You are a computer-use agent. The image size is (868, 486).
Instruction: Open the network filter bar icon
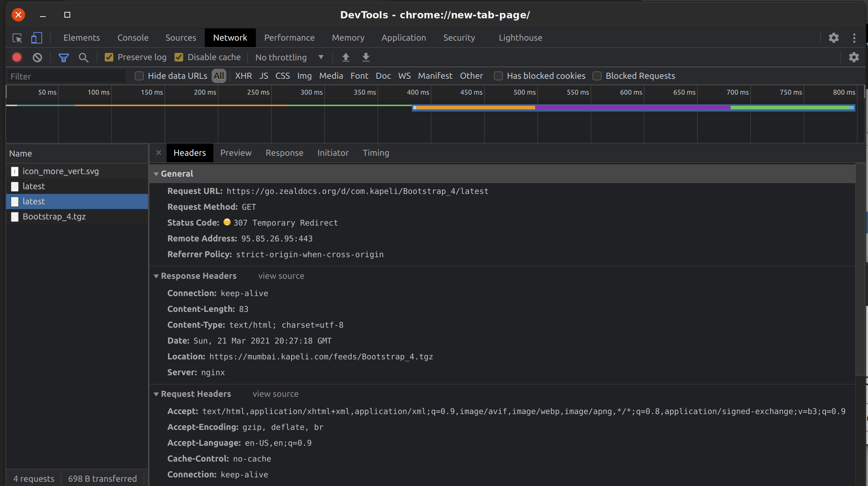click(x=63, y=57)
